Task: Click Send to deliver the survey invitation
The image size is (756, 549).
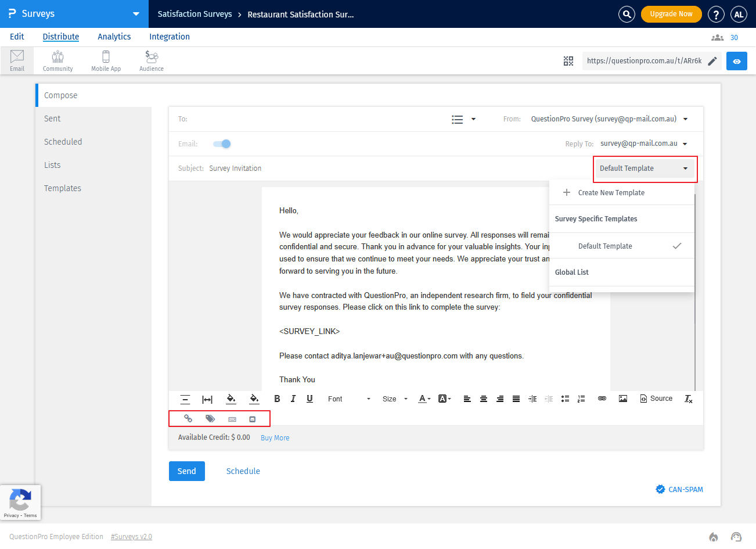Action: tap(186, 471)
